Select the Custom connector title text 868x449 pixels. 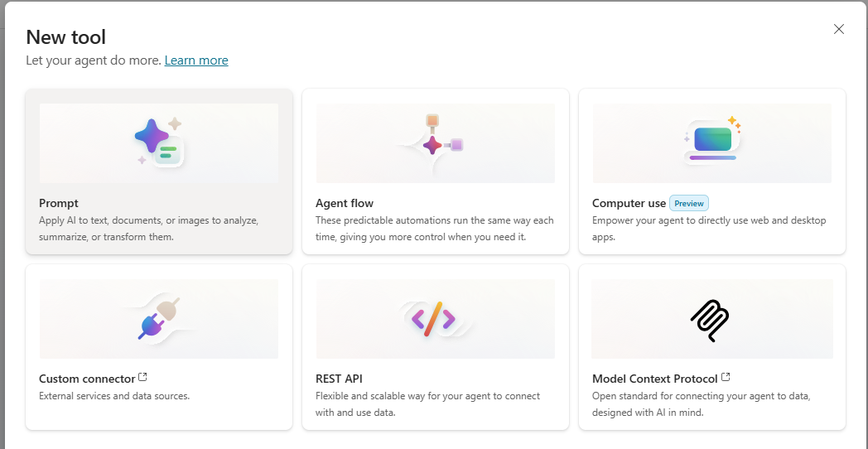(87, 379)
